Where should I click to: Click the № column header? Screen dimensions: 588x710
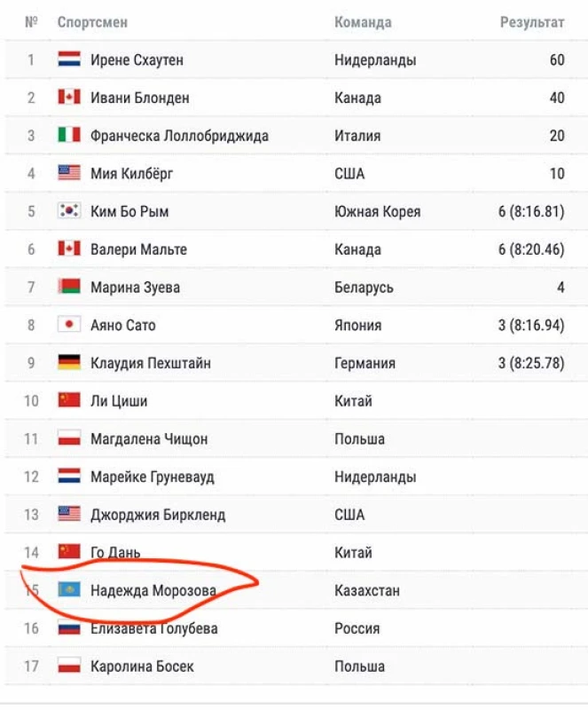tap(31, 22)
